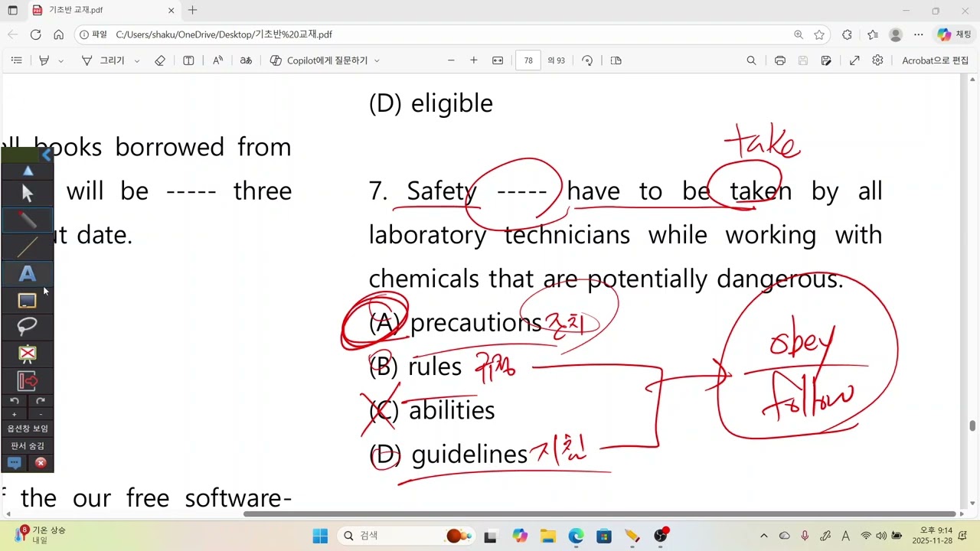Click the page number field showing 78
980x551 pixels.
pyautogui.click(x=529, y=60)
